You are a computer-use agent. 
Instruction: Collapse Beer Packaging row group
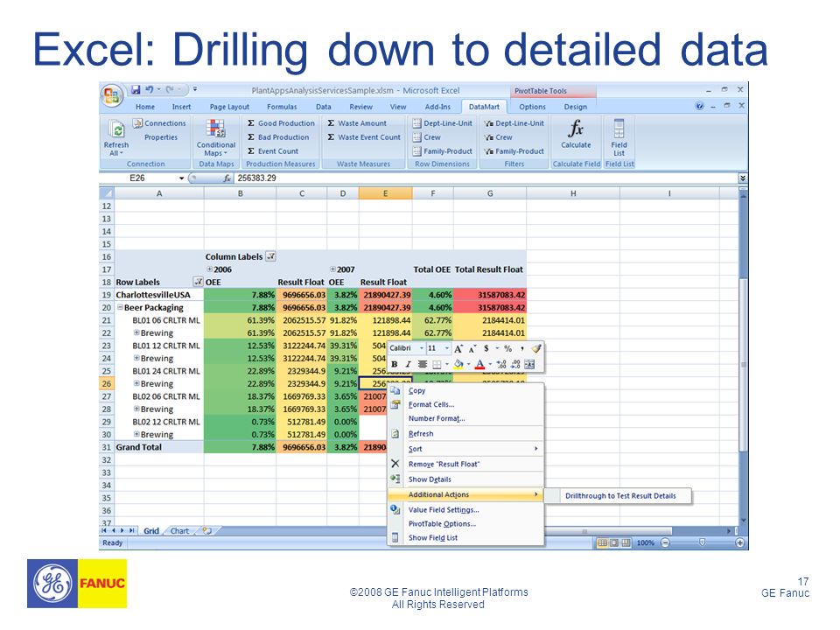(x=121, y=307)
